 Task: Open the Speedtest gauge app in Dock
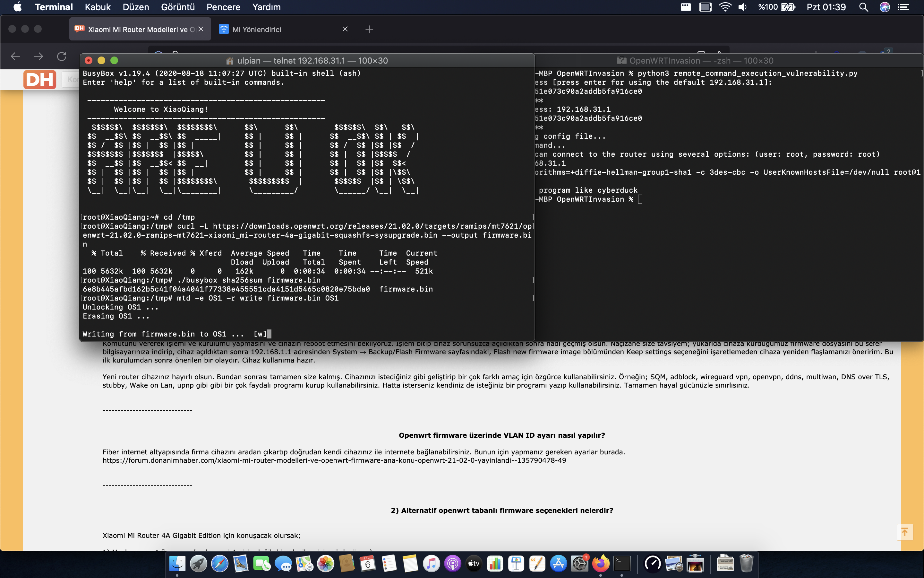(x=653, y=564)
